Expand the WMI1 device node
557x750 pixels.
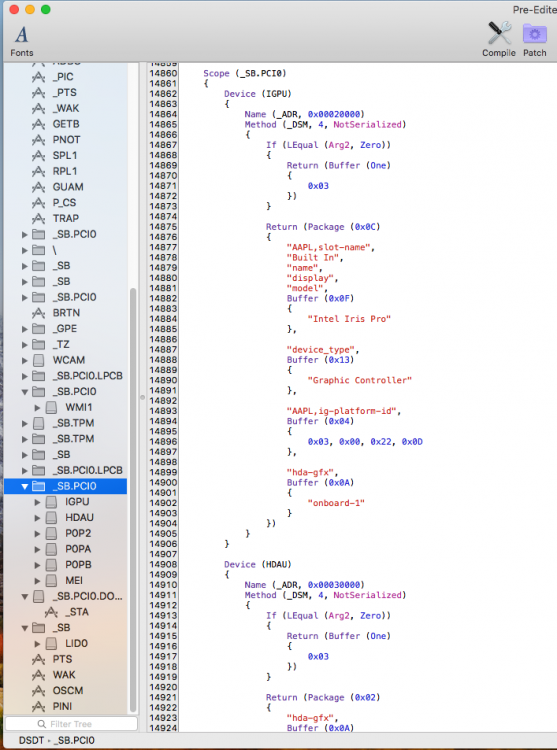pos(37,408)
